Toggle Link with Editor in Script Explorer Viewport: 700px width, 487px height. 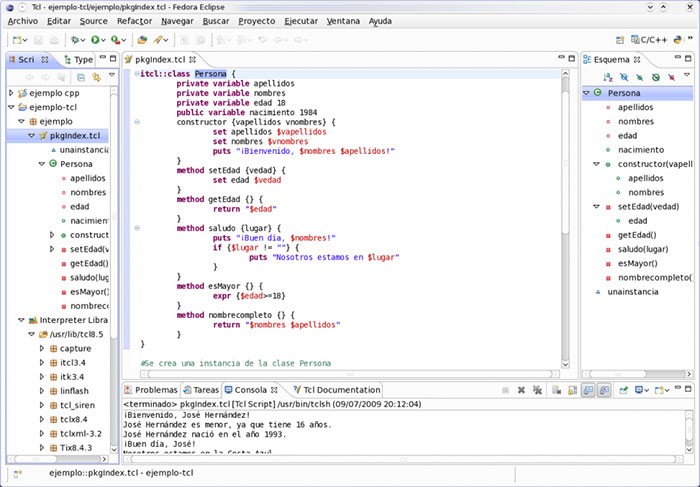pyautogui.click(x=97, y=76)
